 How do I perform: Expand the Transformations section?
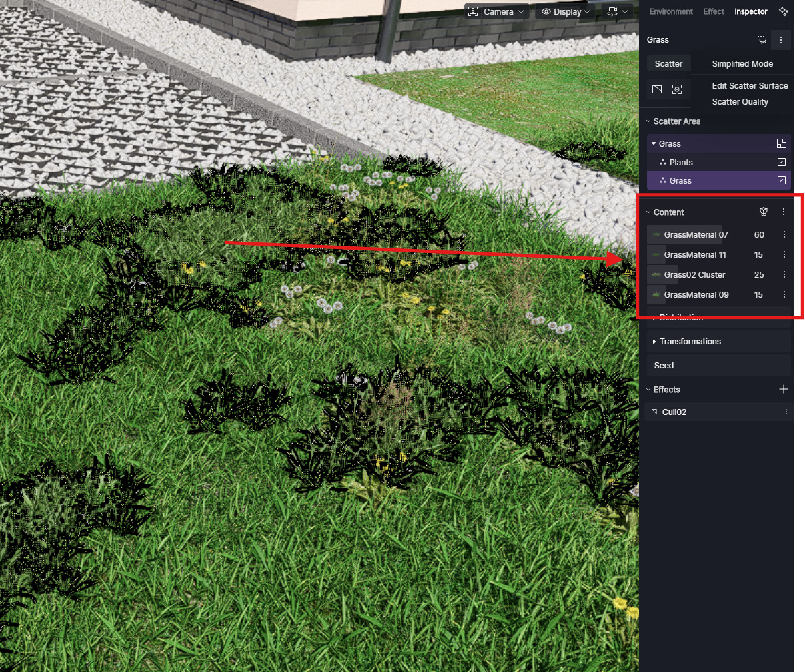[690, 342]
